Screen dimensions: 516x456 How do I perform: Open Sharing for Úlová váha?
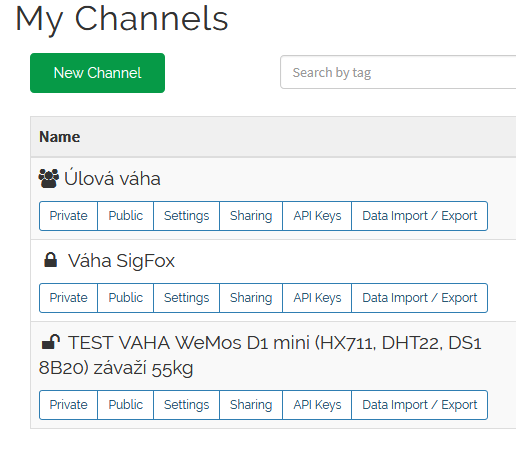tap(251, 216)
